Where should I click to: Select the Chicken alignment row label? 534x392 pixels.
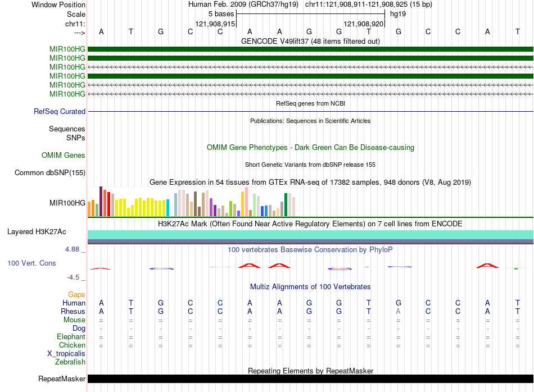pyautogui.click(x=72, y=345)
